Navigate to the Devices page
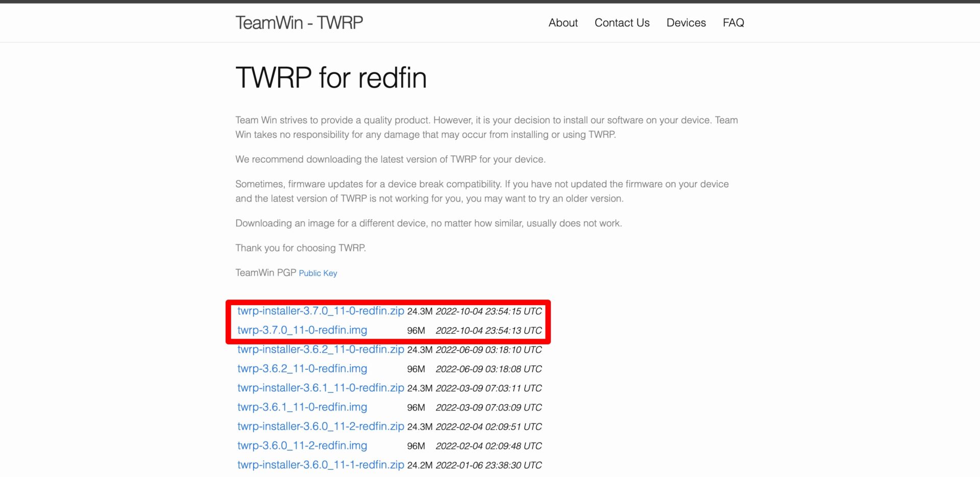This screenshot has height=477, width=980. 686,23
